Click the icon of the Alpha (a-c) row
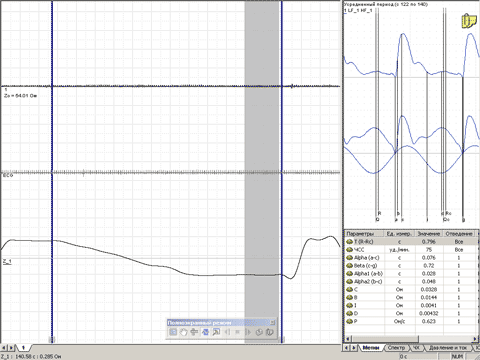The height and width of the screenshot is (360, 480). coord(349,258)
